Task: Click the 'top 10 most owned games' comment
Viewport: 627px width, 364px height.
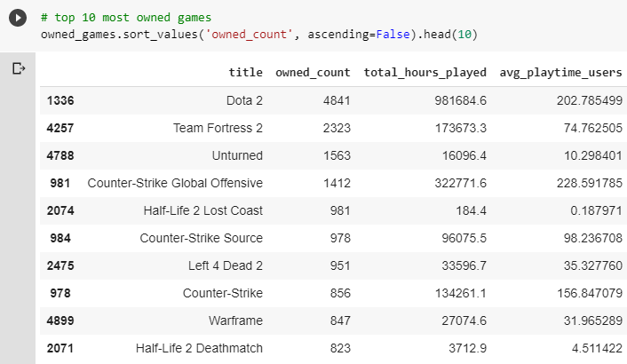Action: (x=126, y=18)
